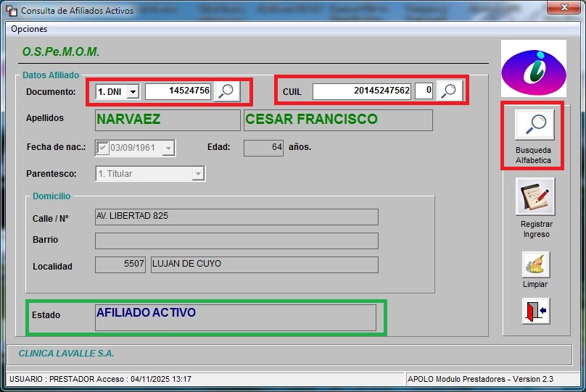Open the Fecha de nac. date dropdown
Viewport: 586px width, 392px height.
[168, 148]
